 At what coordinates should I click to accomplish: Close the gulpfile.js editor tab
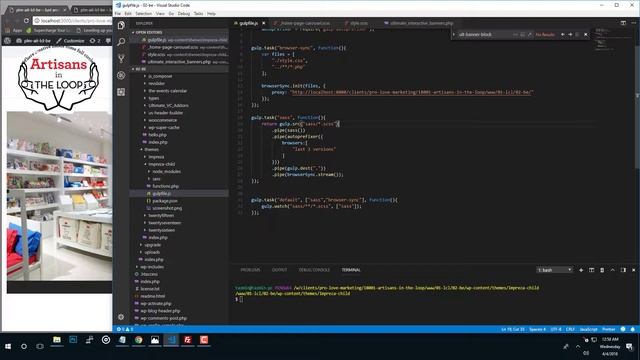[264, 23]
